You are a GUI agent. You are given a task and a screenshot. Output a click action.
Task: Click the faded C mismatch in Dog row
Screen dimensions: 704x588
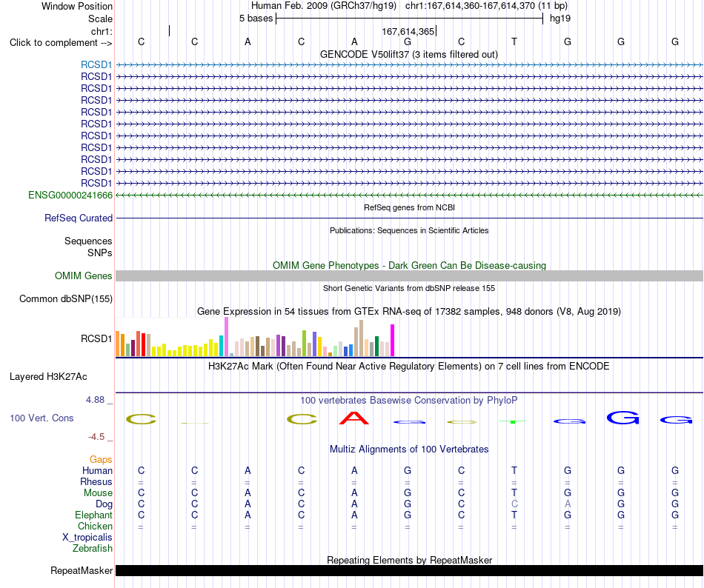(x=514, y=504)
